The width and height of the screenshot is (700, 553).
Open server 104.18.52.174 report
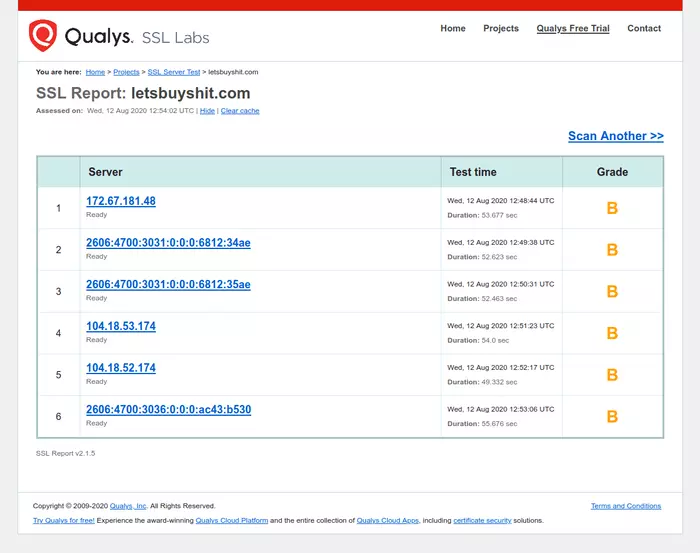pyautogui.click(x=121, y=368)
